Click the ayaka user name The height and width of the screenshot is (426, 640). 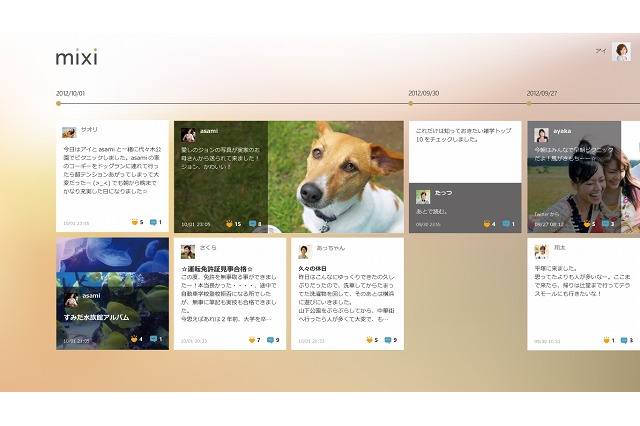562,131
